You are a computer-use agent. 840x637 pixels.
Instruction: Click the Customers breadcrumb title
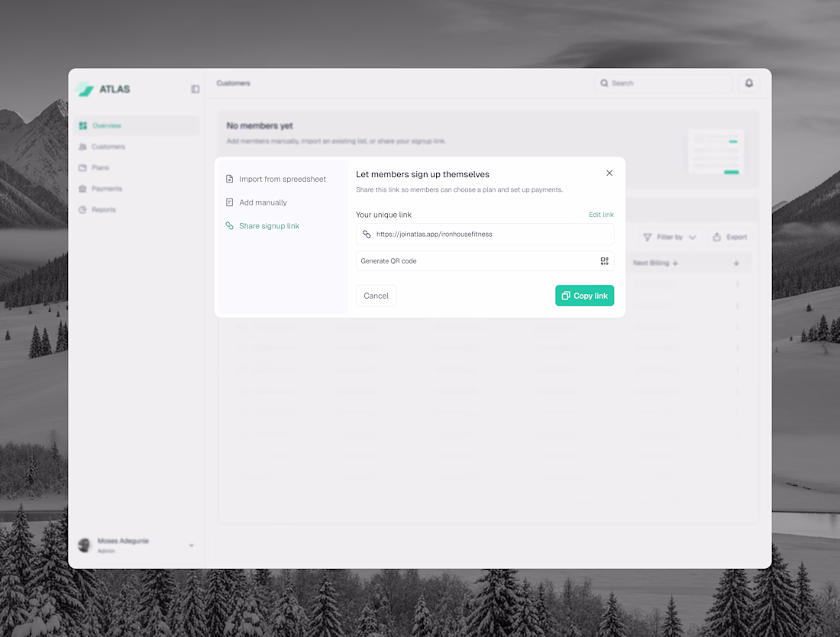[234, 83]
